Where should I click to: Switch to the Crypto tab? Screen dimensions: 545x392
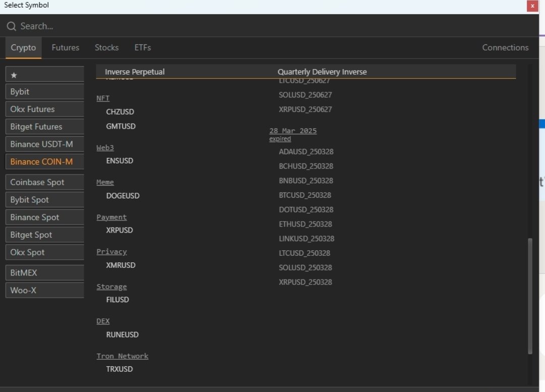pos(23,47)
